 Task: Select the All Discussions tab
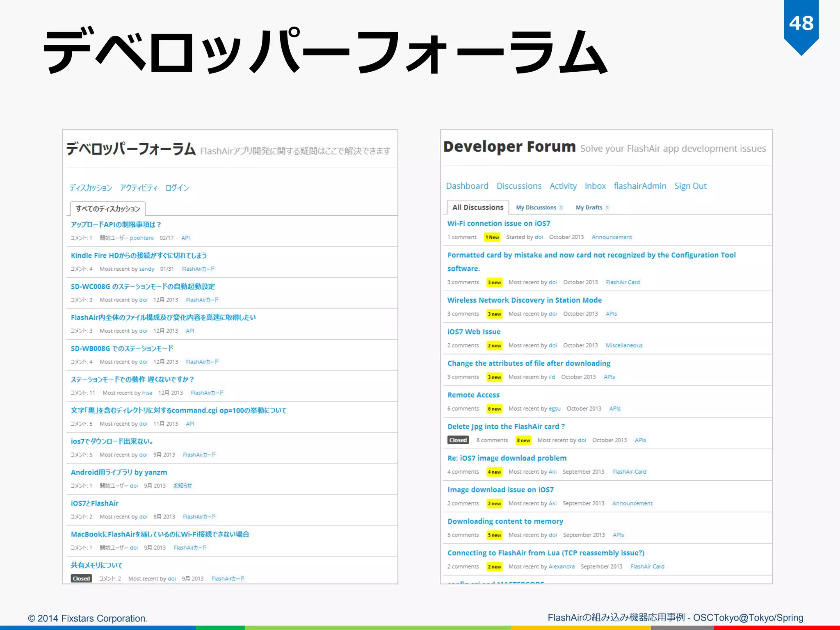pyautogui.click(x=478, y=207)
